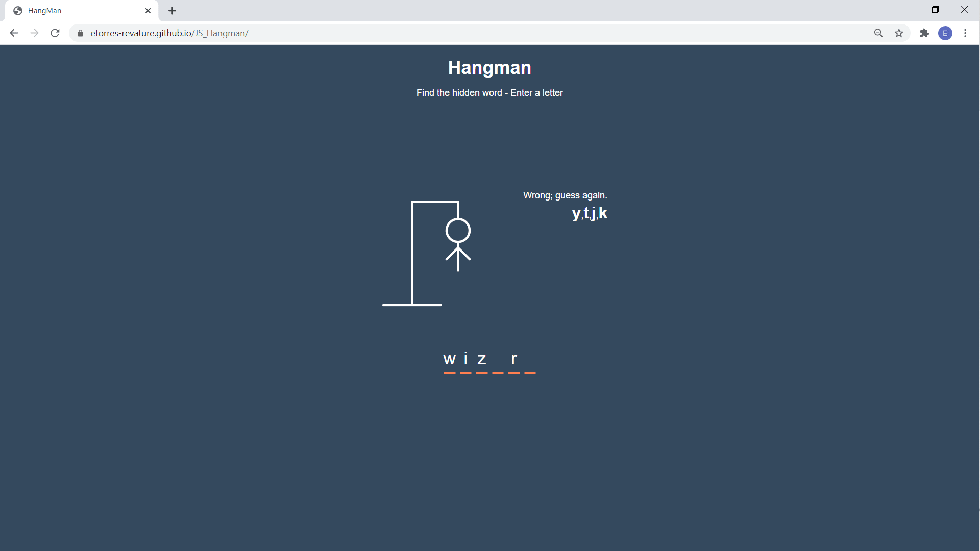The image size is (980, 551).
Task: Click the wrong letter y
Action: pyautogui.click(x=576, y=213)
